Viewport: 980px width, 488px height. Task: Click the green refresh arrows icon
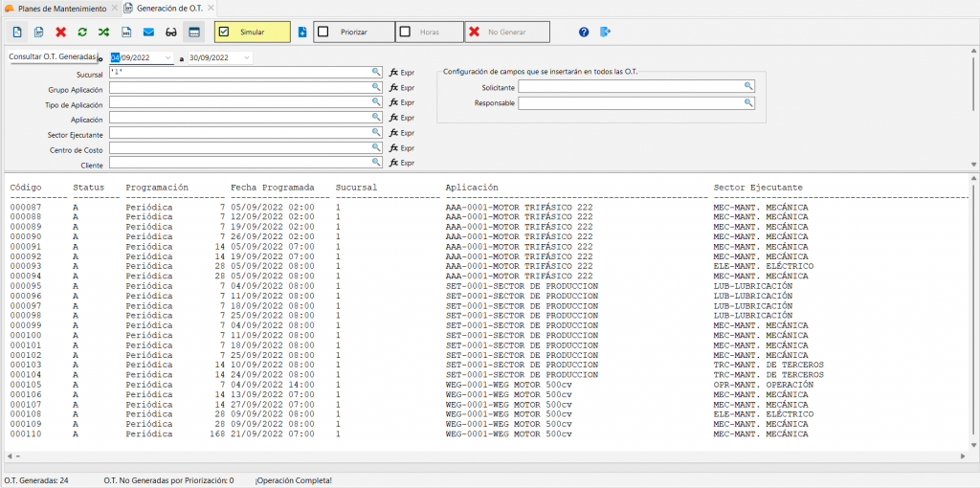pyautogui.click(x=82, y=32)
